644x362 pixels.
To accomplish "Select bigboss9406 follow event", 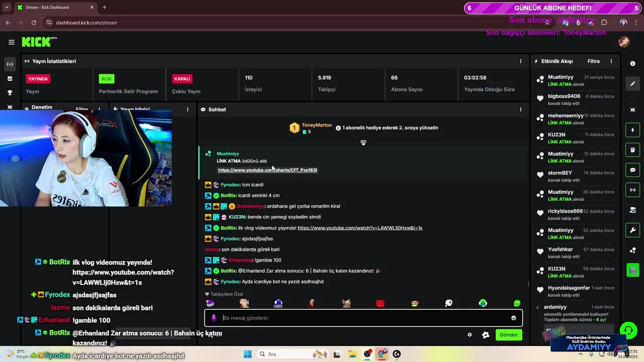I will (x=576, y=100).
